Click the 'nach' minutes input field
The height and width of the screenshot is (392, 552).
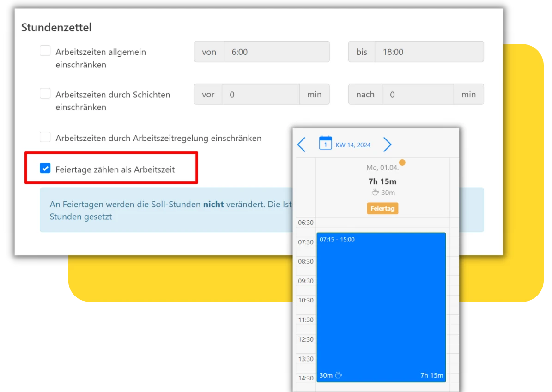coord(418,94)
